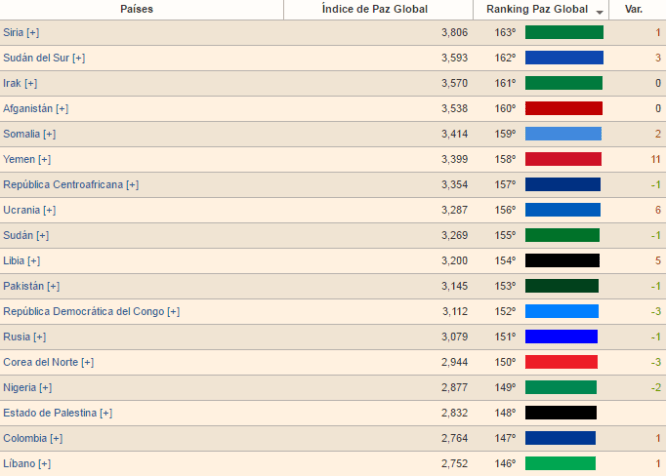
Task: Open the Ucrania country link
Action: 22,210
